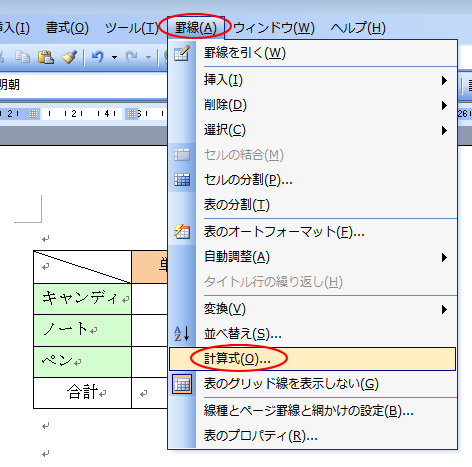Click the Undo arrow icon
The width and height of the screenshot is (472, 467).
pyautogui.click(x=98, y=57)
